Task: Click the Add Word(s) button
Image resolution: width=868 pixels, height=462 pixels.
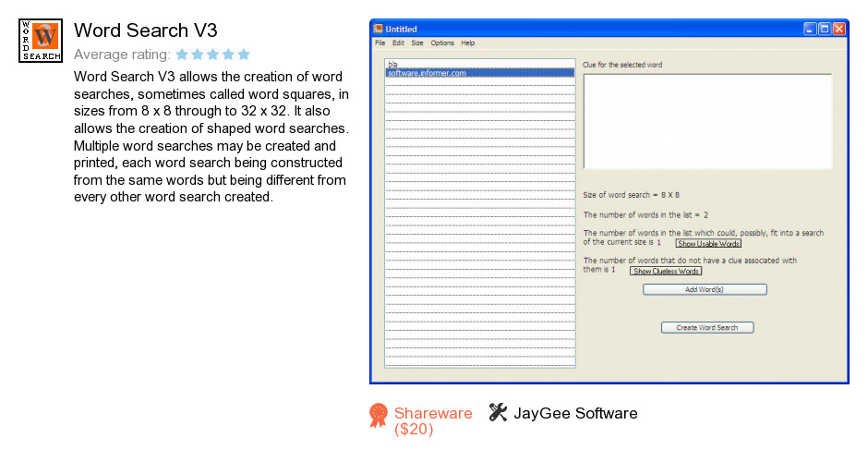Action: coord(705,289)
